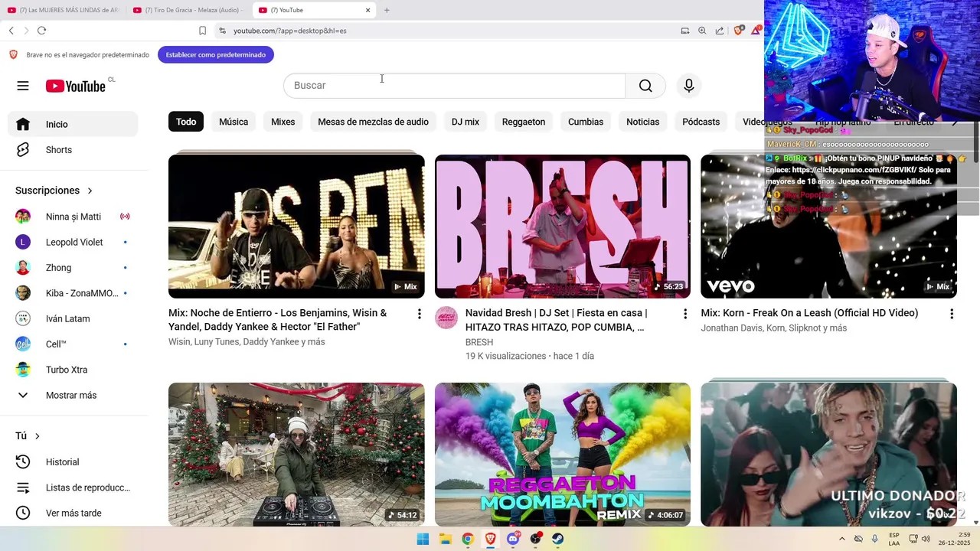Select the DJ mix filter chip
The height and width of the screenshot is (551, 980).
pos(465,122)
